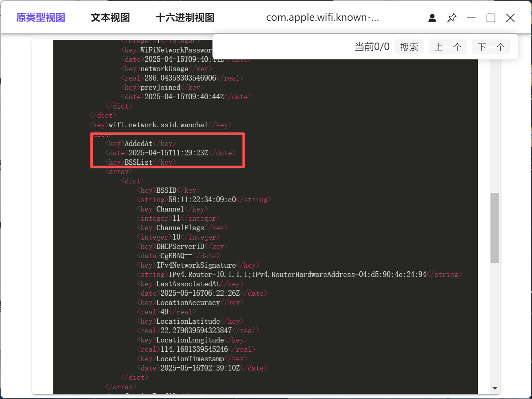Select the date 2025-05-16T02:39:10Z

202,368
